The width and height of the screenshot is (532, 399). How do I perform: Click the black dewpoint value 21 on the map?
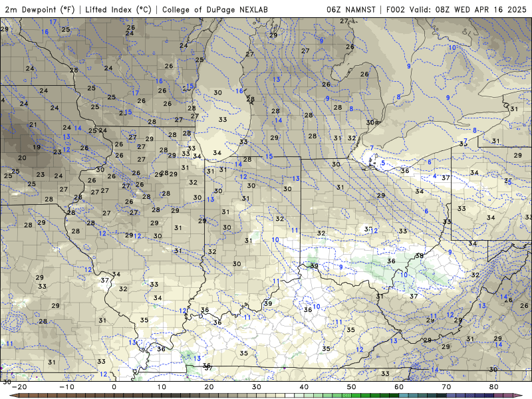coord(33,124)
